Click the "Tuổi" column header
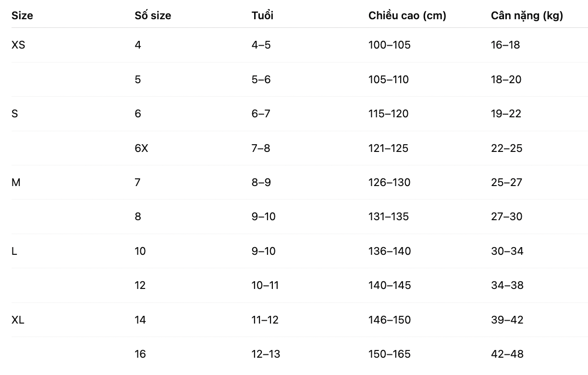 click(x=262, y=15)
